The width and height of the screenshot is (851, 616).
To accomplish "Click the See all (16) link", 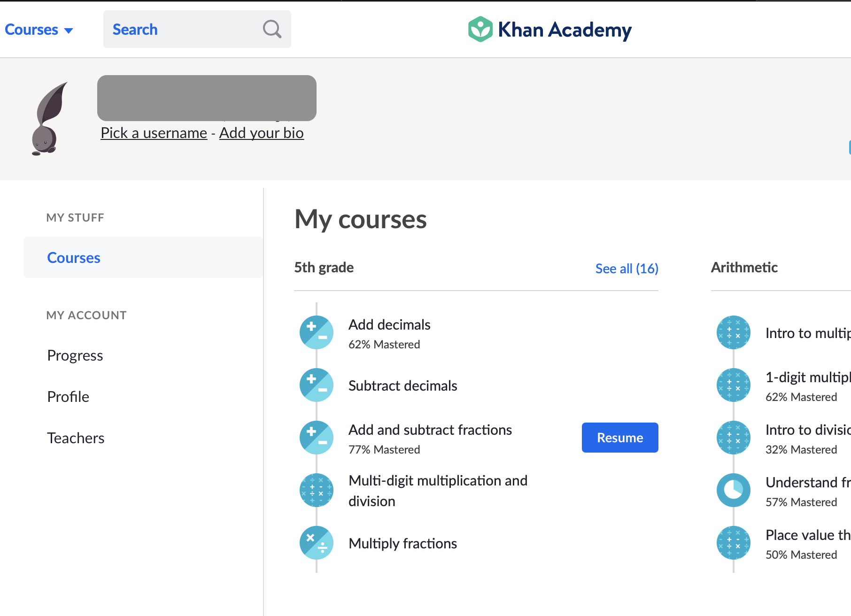I will [627, 269].
